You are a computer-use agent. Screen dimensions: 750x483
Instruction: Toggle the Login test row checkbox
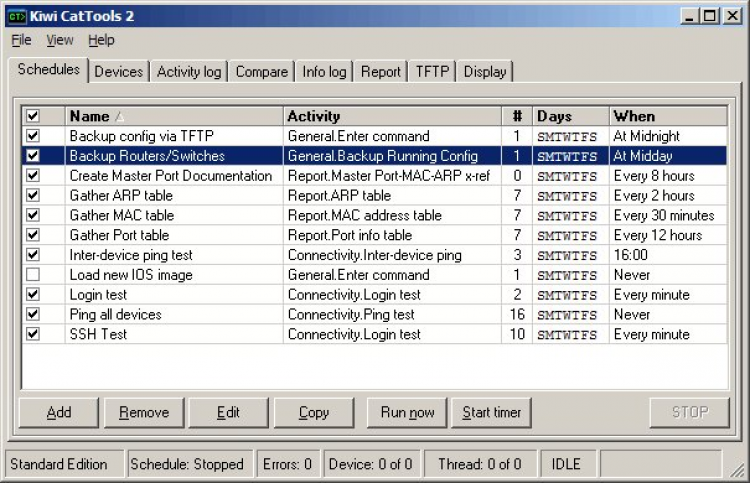tap(33, 295)
